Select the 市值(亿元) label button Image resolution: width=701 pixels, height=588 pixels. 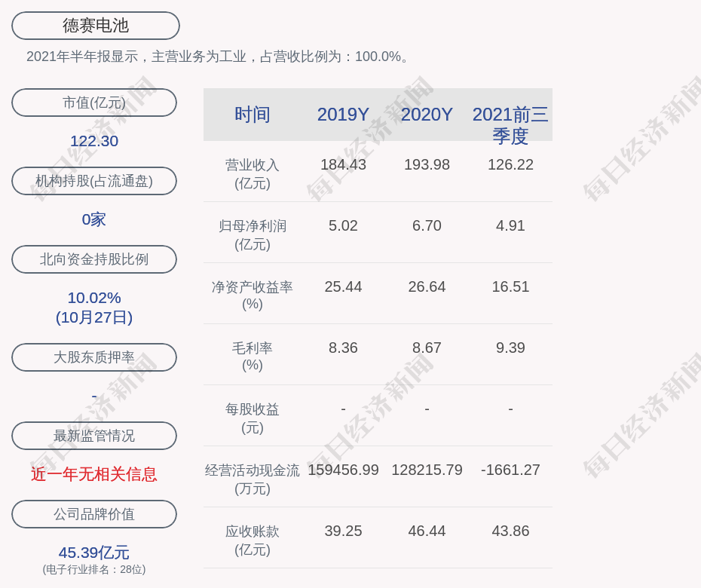[x=94, y=103]
